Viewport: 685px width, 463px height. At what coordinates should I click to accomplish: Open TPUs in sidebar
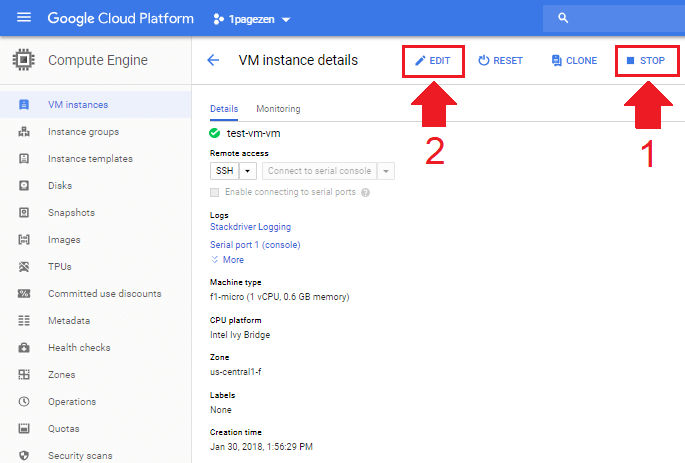[x=95, y=266]
